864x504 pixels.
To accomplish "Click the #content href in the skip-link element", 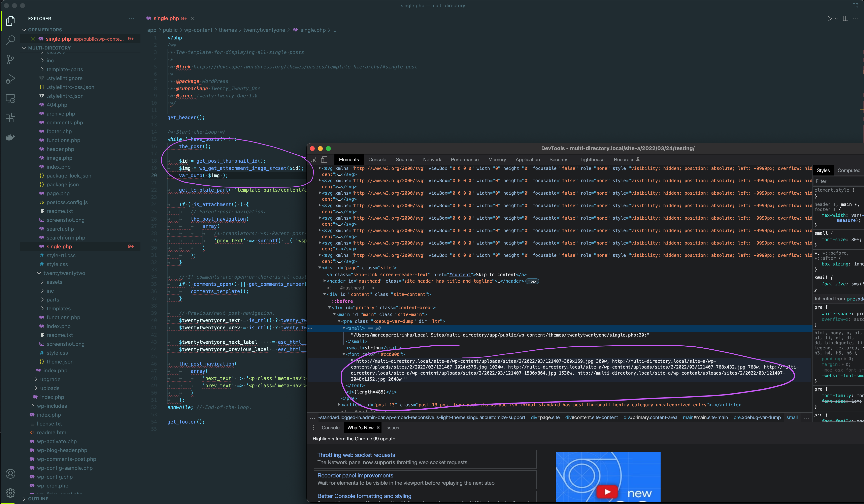I will click(460, 274).
